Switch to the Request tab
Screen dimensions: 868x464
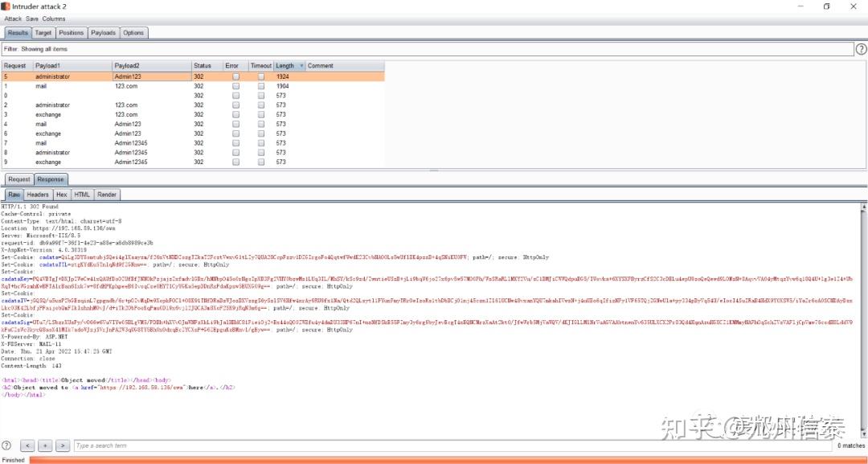tap(18, 179)
